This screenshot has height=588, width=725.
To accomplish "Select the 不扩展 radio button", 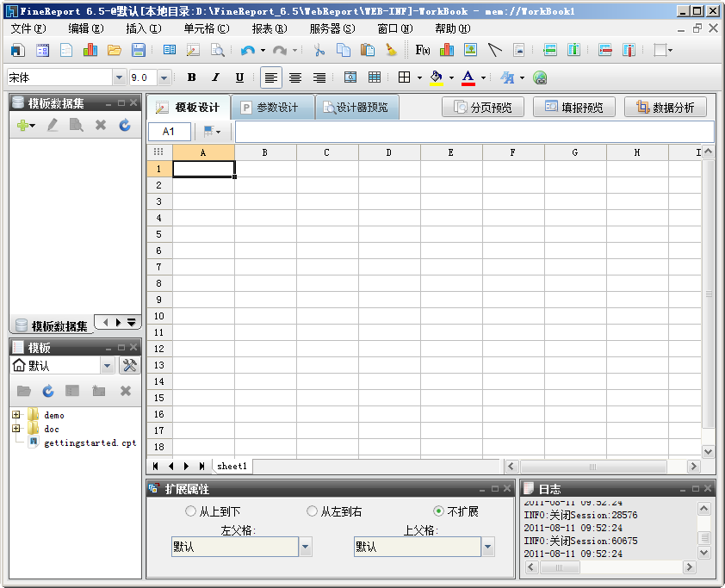I will pos(438,511).
